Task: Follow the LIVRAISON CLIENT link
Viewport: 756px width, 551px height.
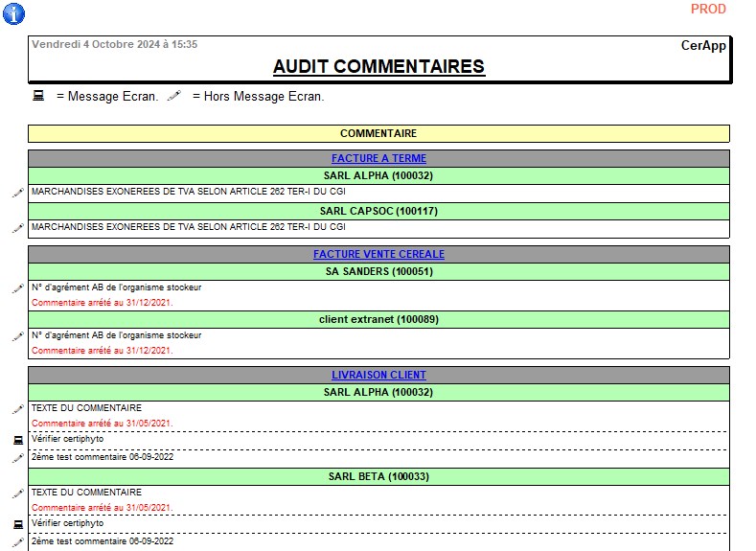Action: click(x=378, y=375)
